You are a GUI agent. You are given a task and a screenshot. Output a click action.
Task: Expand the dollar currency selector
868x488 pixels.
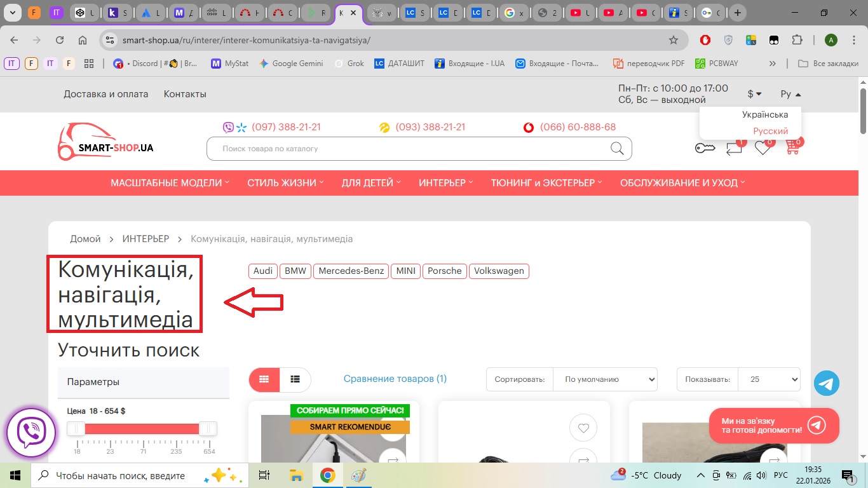tap(754, 94)
